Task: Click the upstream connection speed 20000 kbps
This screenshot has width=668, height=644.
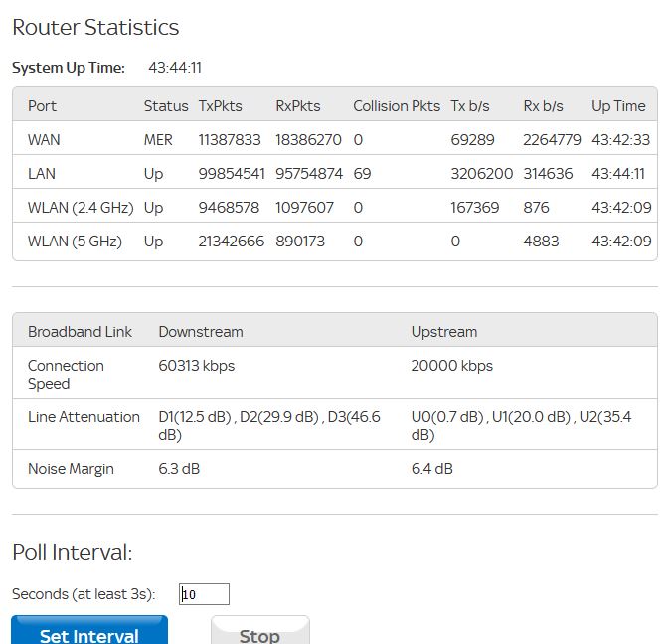Action: click(x=451, y=366)
